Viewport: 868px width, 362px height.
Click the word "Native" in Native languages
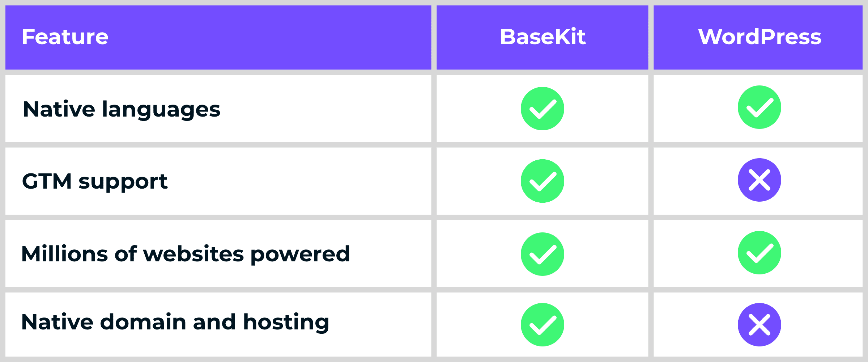click(x=59, y=109)
